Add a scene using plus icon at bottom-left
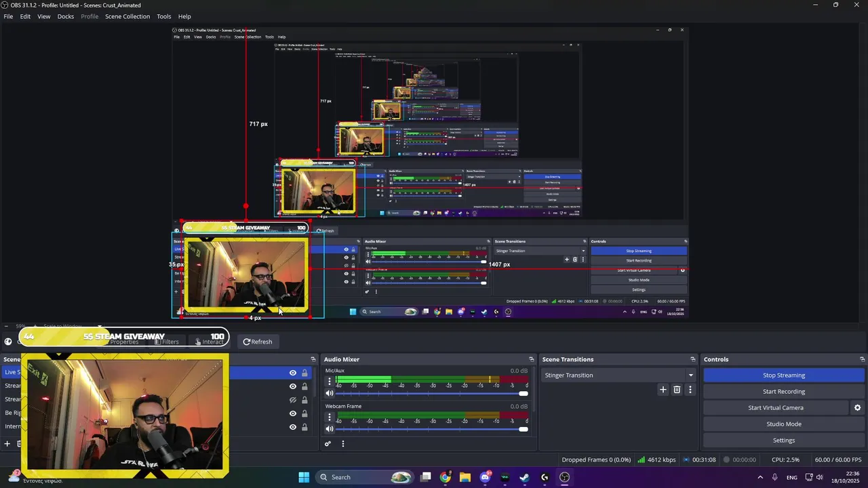868x488 pixels. (x=7, y=444)
